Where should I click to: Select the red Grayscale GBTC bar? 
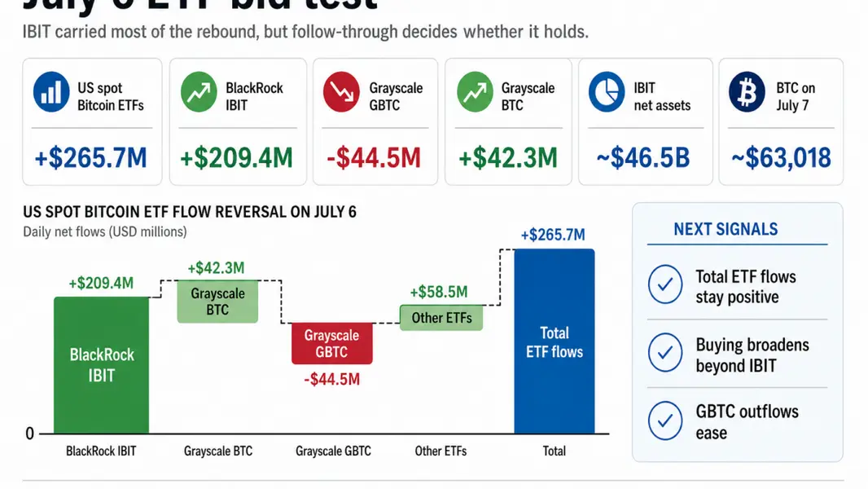pyautogui.click(x=332, y=343)
